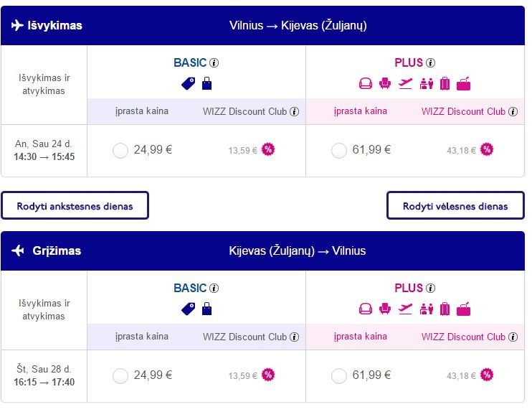This screenshot has width=532, height=412.
Task: Click the Išvykimas departure plane header icon
Action: point(17,25)
